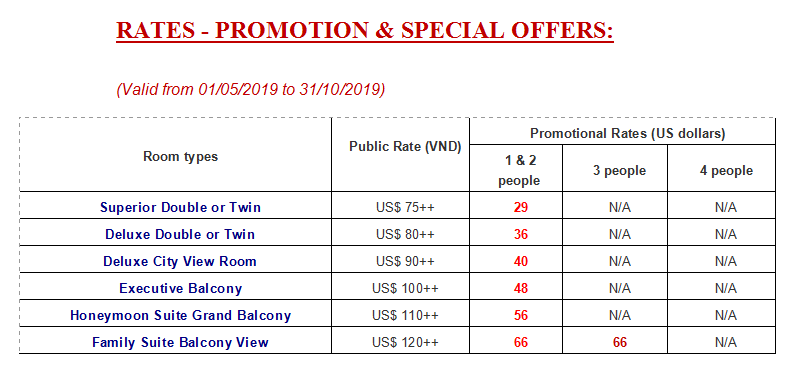The width and height of the screenshot is (798, 377).
Task: Click the red 29 promotional rate
Action: coord(521,208)
